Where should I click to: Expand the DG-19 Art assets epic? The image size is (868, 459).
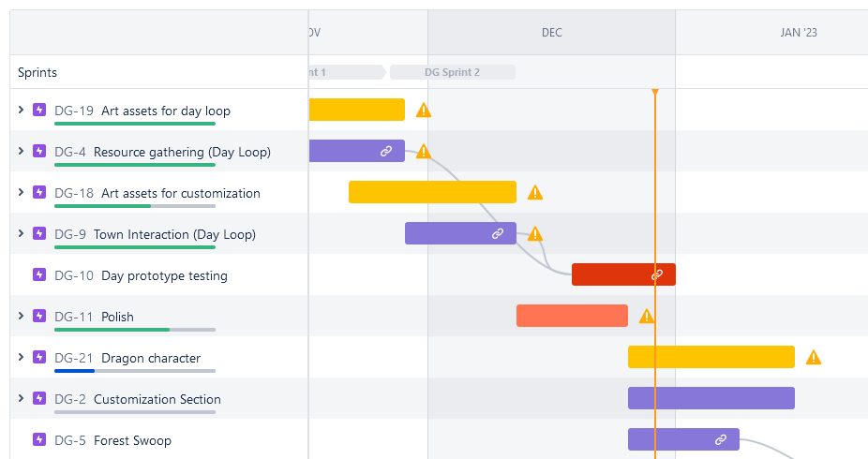(21, 111)
